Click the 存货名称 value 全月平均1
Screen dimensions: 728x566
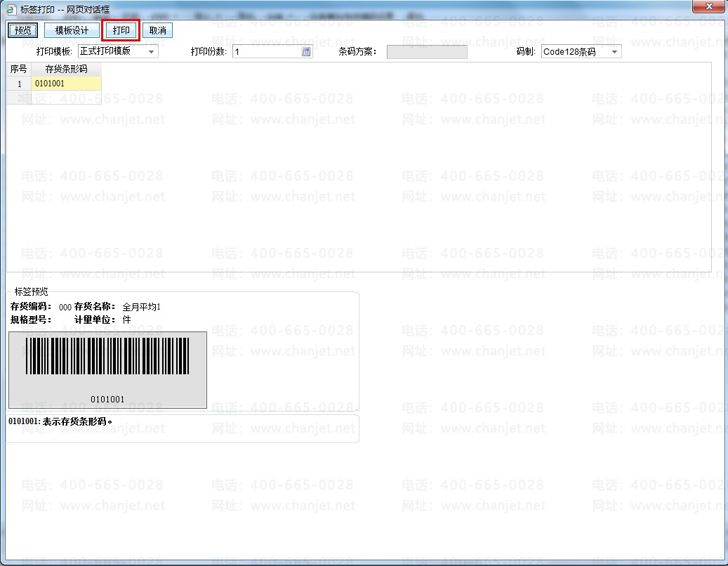[x=141, y=307]
